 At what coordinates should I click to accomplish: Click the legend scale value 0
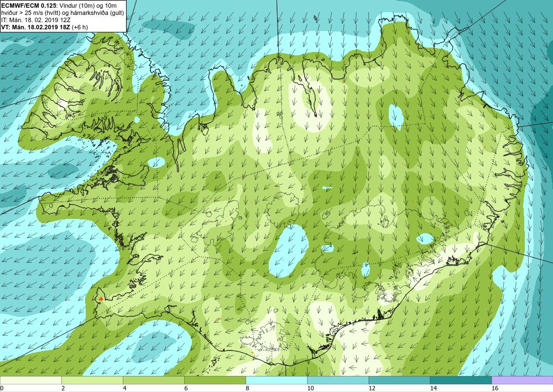[2, 388]
